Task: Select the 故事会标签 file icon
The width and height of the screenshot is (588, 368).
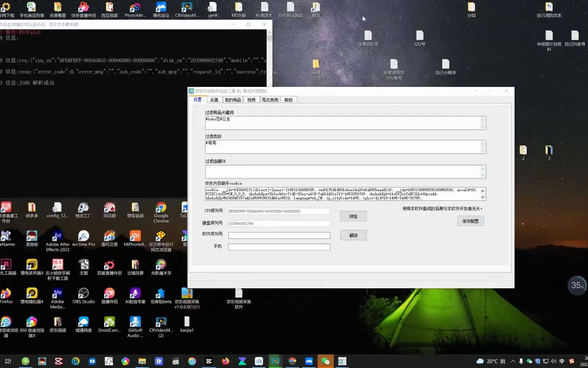Action: (x=368, y=38)
